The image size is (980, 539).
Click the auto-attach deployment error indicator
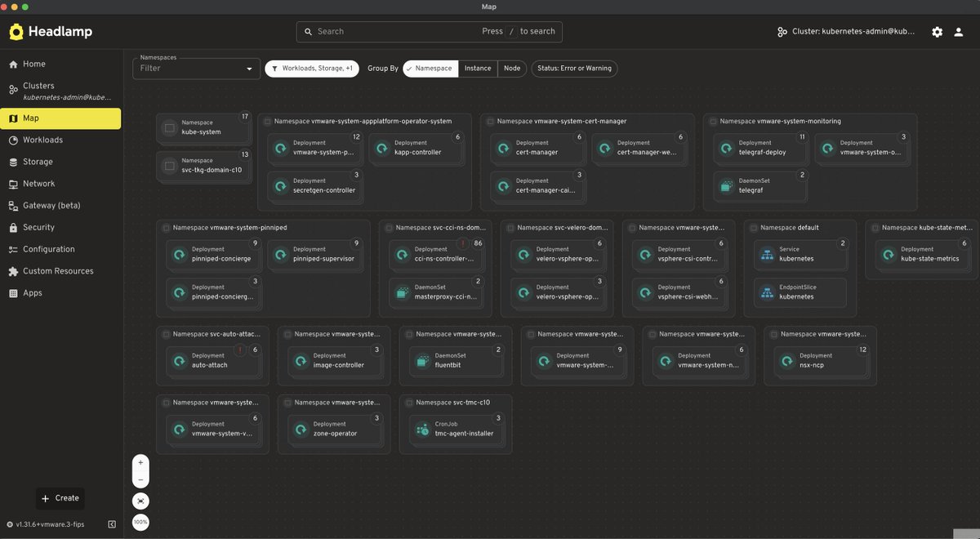point(240,350)
